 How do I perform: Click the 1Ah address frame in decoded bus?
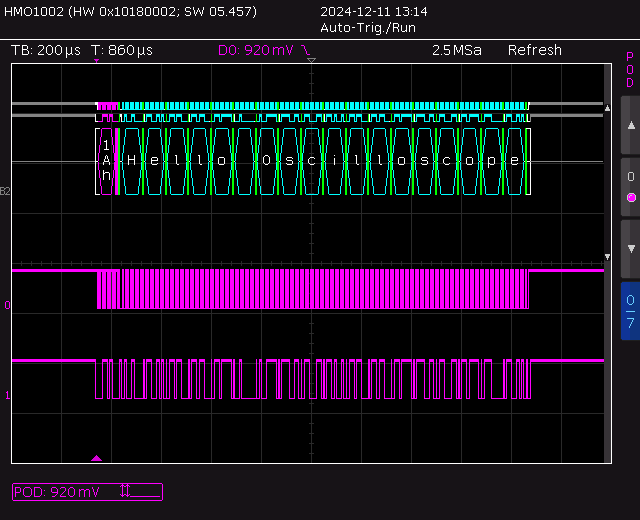[105, 160]
